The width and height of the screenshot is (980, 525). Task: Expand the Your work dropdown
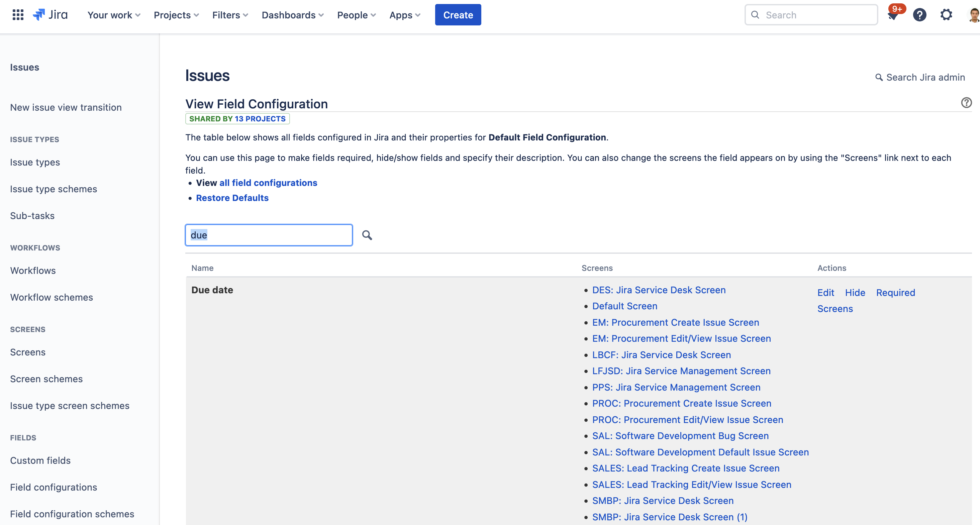pos(114,15)
